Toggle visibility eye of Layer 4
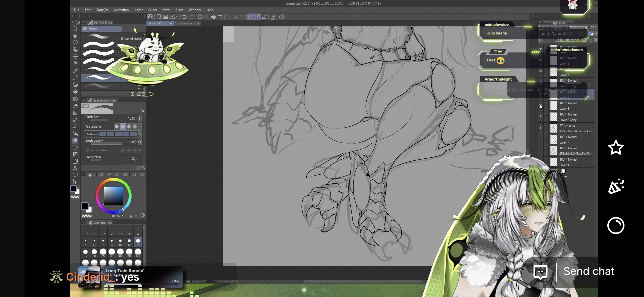644x297 pixels. 541,72
